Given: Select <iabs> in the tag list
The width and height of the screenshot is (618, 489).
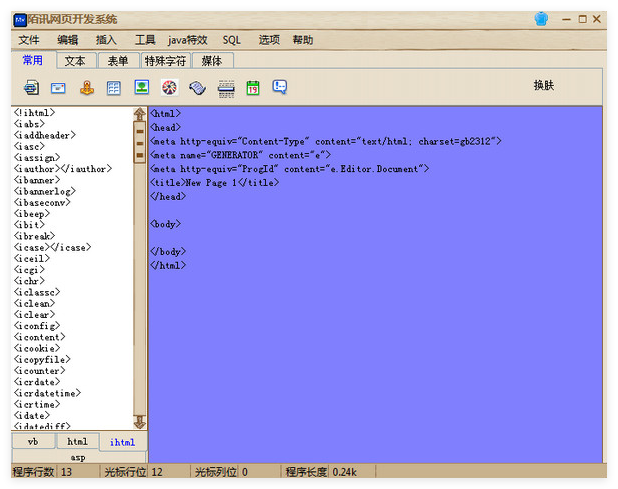Looking at the screenshot, I should click(29, 124).
